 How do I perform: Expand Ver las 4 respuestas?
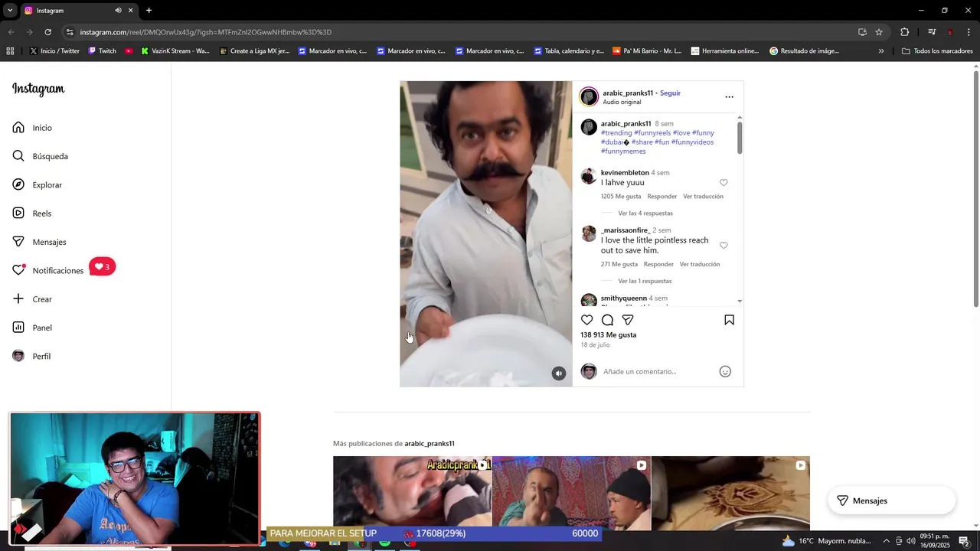point(645,214)
